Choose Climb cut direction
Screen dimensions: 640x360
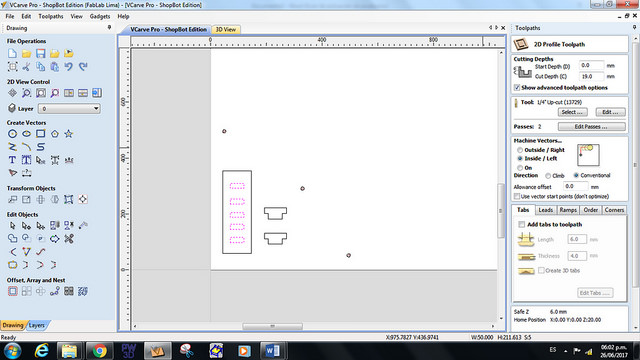(548, 176)
